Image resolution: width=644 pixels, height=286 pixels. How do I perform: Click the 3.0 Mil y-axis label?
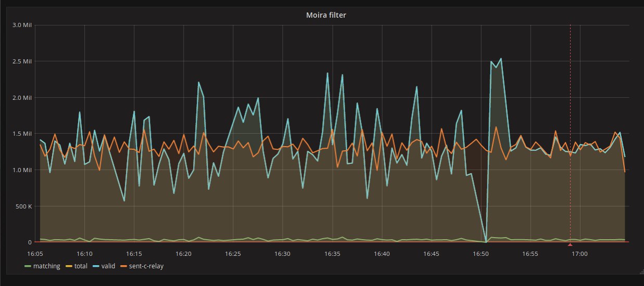click(22, 25)
